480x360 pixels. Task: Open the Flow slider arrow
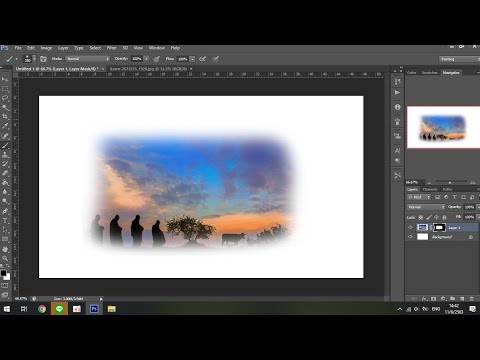click(192, 59)
